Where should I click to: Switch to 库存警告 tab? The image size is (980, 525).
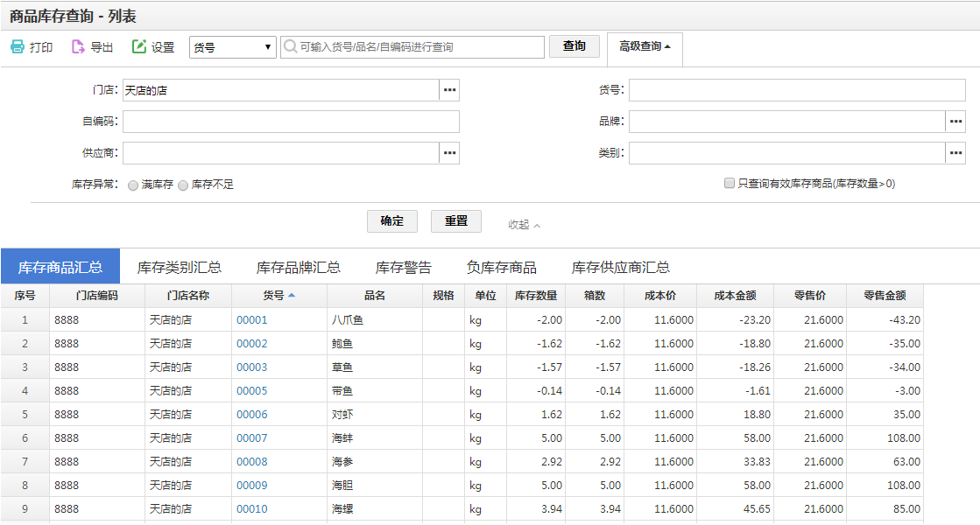pyautogui.click(x=403, y=267)
